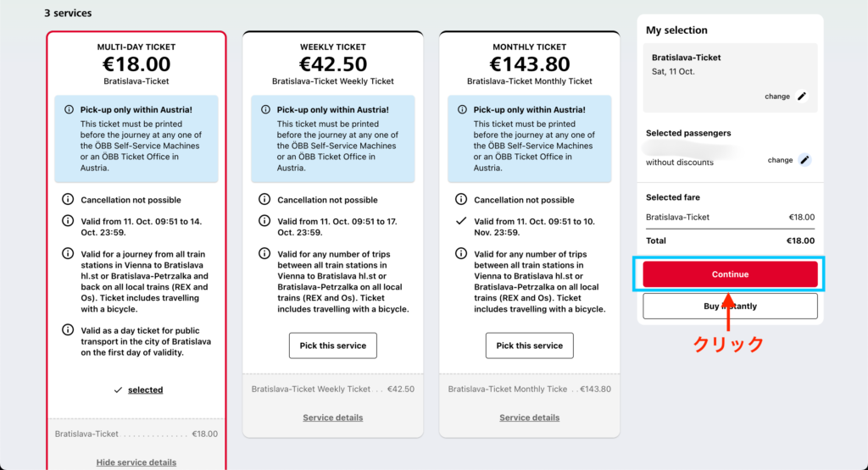Click info icon in Weekly Ticket pick-up notice
The image size is (868, 470).
(264, 110)
